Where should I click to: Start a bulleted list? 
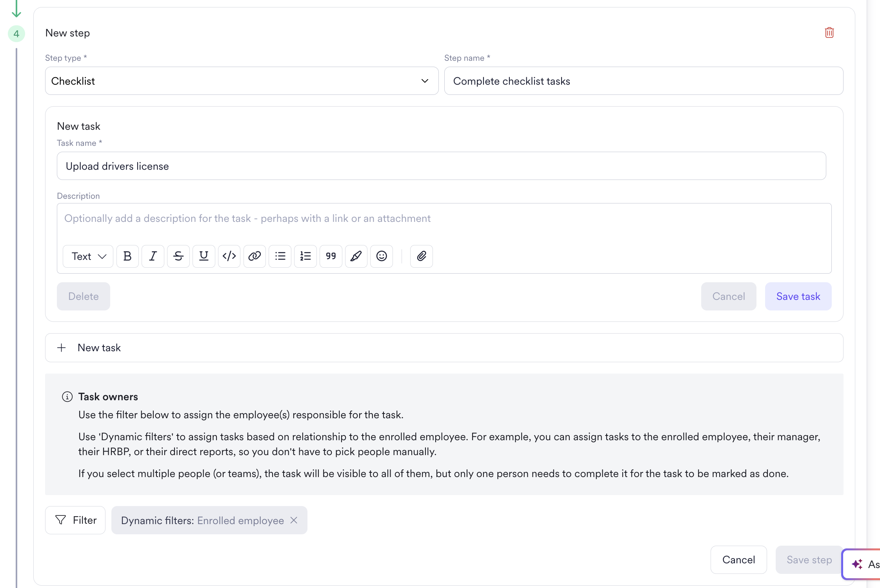[x=280, y=256]
